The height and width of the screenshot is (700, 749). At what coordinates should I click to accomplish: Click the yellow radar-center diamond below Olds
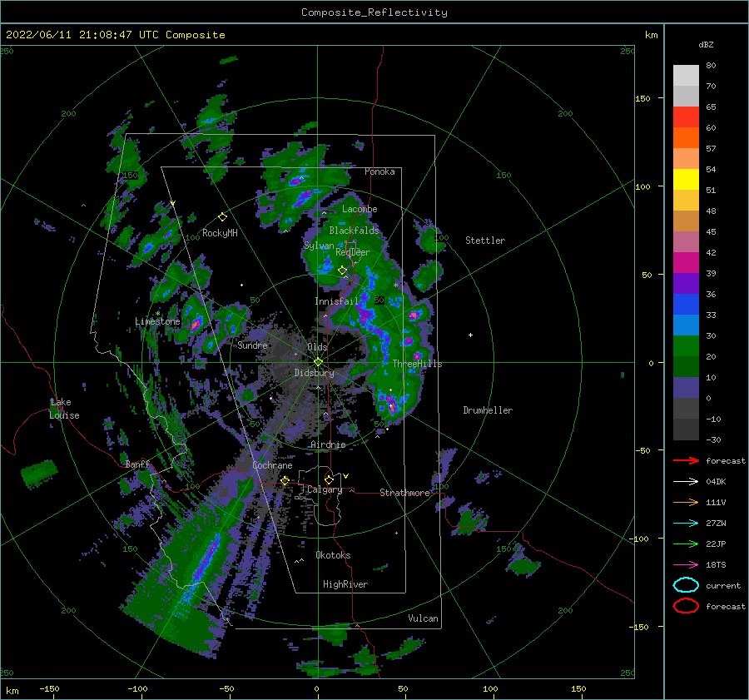(318, 362)
